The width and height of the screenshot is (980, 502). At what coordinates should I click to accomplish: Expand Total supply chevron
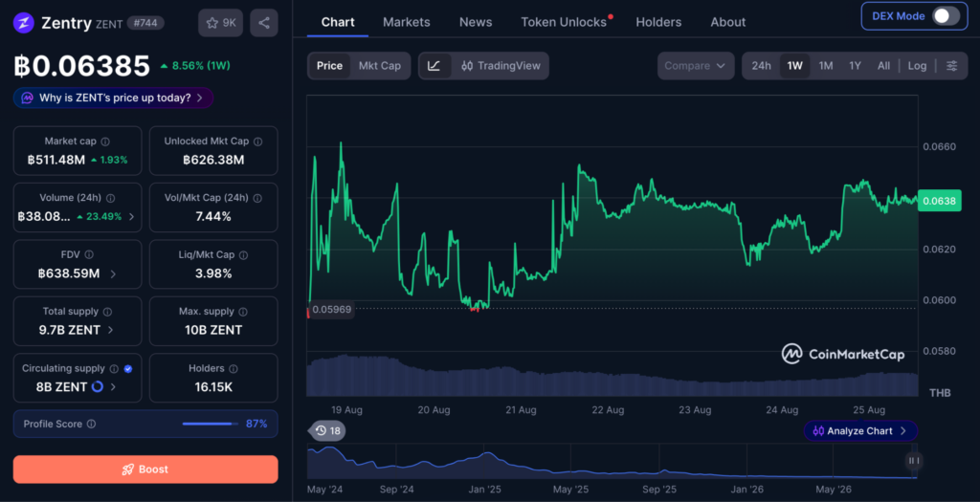click(111, 330)
